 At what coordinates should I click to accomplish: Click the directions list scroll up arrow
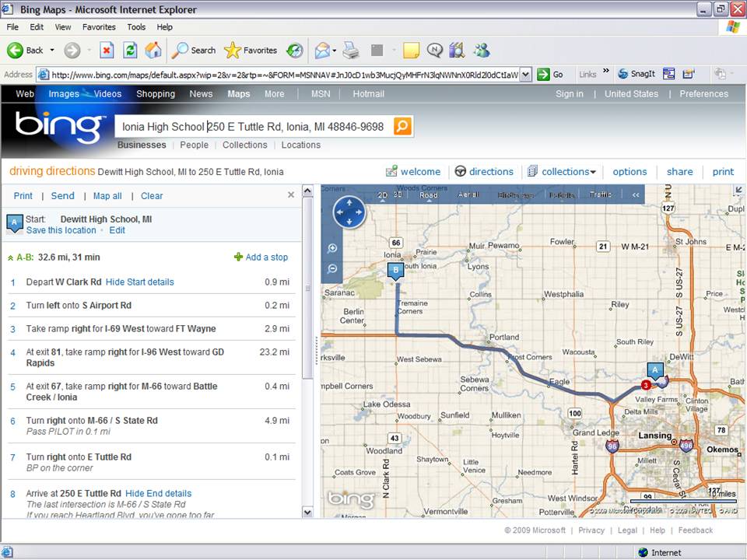(308, 191)
